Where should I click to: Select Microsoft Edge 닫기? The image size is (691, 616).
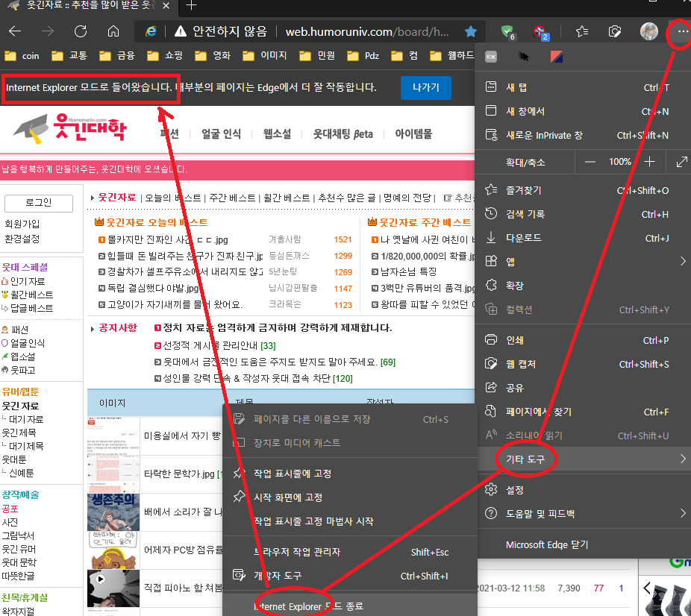[584, 544]
